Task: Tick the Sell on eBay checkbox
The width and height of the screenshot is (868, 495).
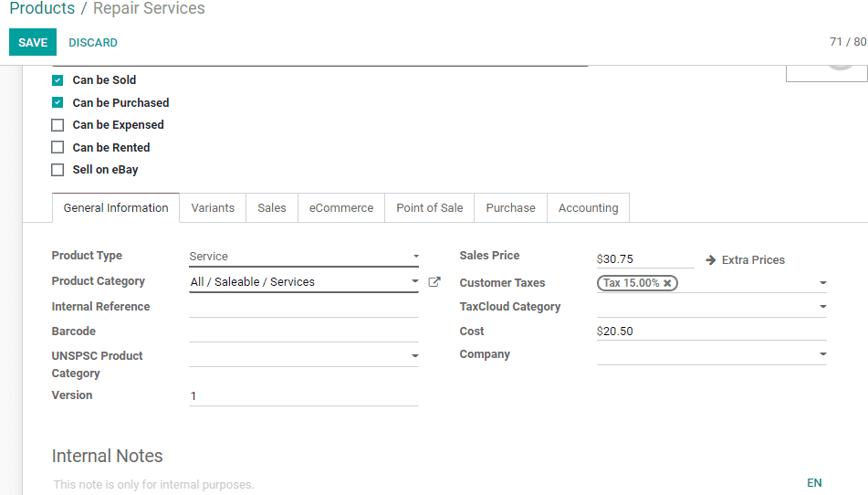Action: tap(58, 170)
